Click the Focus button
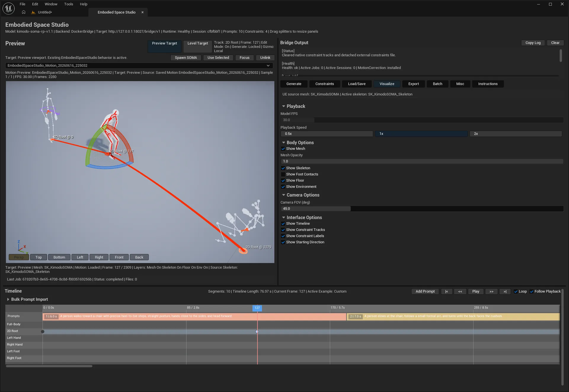This screenshot has width=569, height=392. (244, 58)
